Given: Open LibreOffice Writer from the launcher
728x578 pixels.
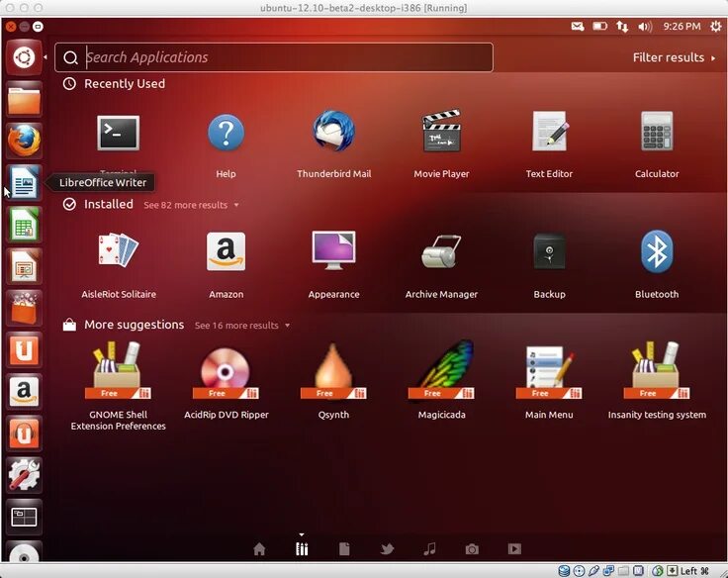Looking at the screenshot, I should (24, 182).
